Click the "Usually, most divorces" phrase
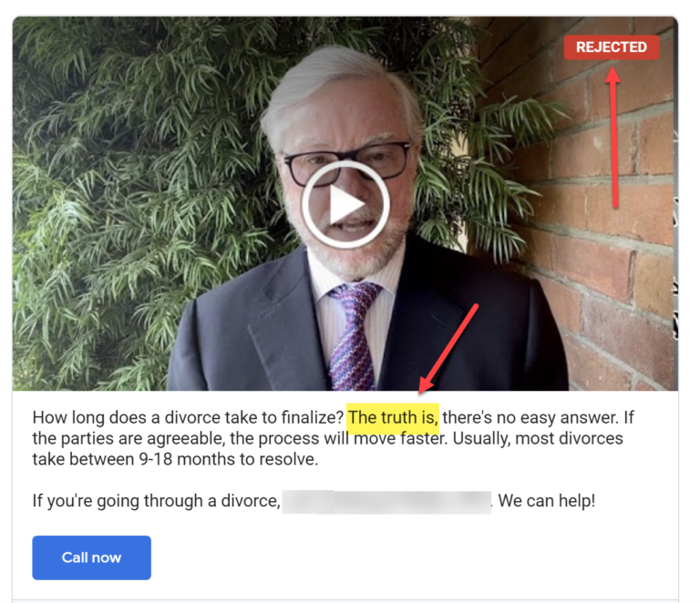 click(538, 438)
